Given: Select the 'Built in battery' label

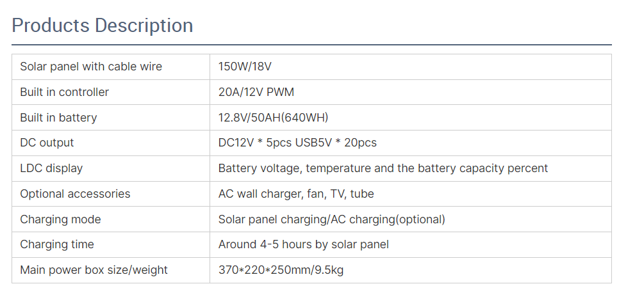Looking at the screenshot, I should click(58, 118).
